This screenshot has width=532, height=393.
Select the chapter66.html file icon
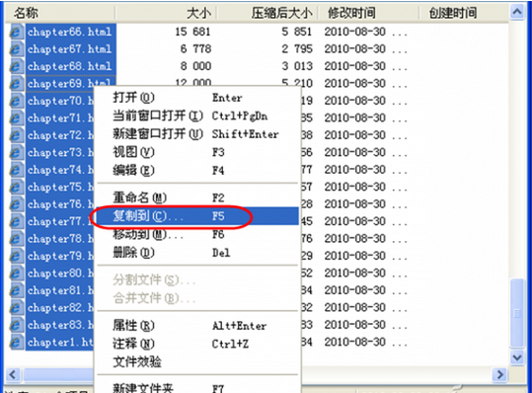tap(16, 32)
